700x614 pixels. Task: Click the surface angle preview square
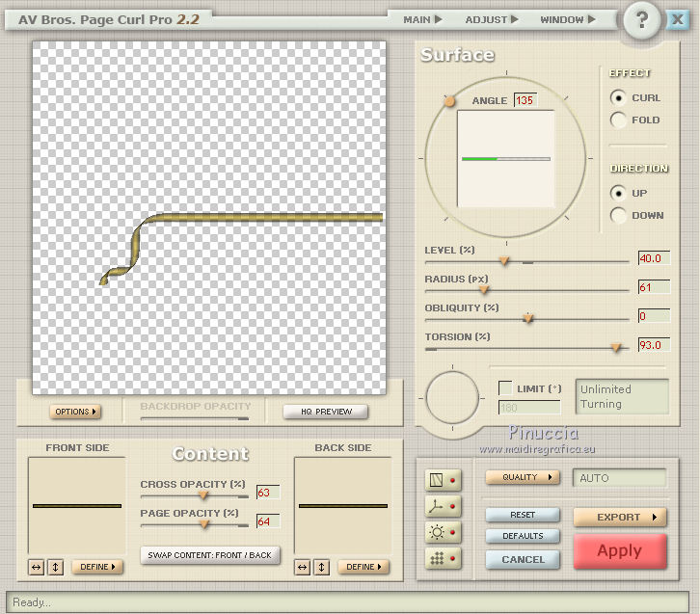coord(505,158)
